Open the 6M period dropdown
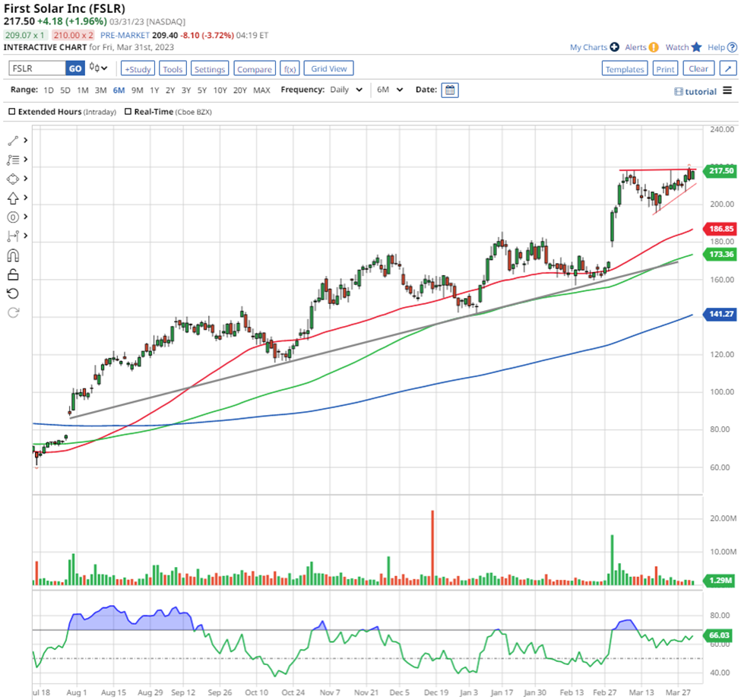This screenshot has height=700, width=741. [x=390, y=90]
